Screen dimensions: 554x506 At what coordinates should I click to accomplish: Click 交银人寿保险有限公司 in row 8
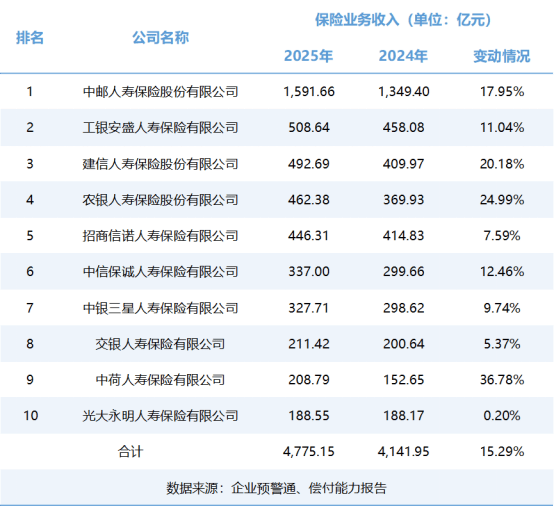[x=160, y=344]
